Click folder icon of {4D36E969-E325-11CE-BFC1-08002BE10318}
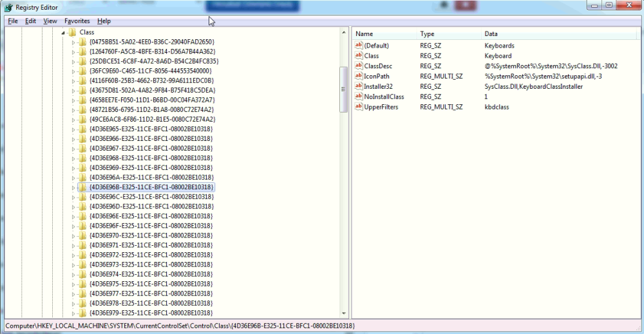644x334 pixels. 82,167
